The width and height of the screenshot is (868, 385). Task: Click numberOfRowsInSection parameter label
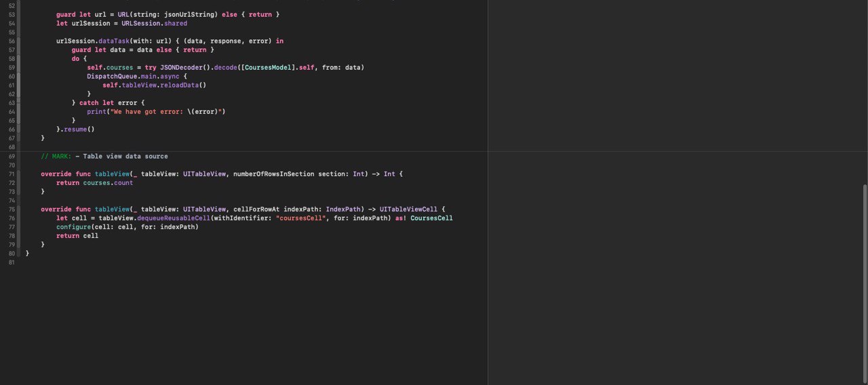point(273,174)
